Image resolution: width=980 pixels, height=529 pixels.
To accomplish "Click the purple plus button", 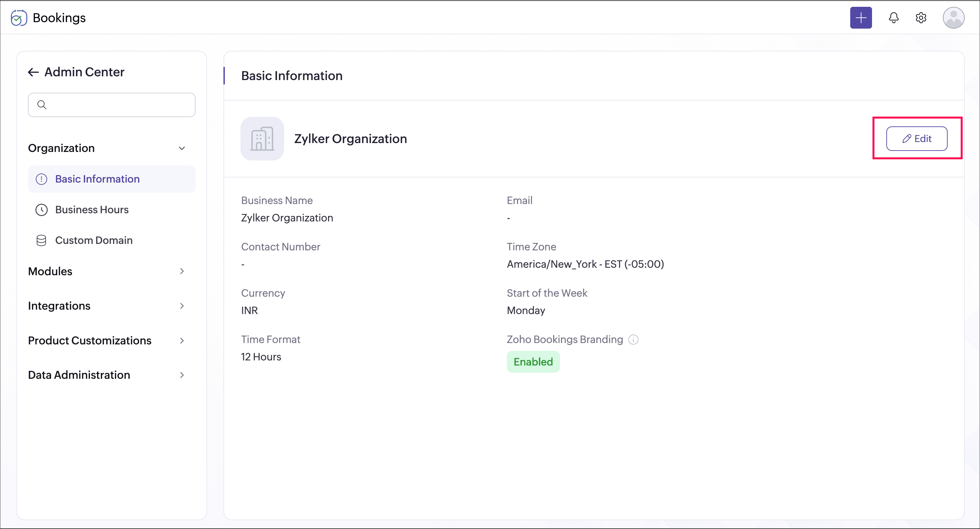I will coord(860,18).
